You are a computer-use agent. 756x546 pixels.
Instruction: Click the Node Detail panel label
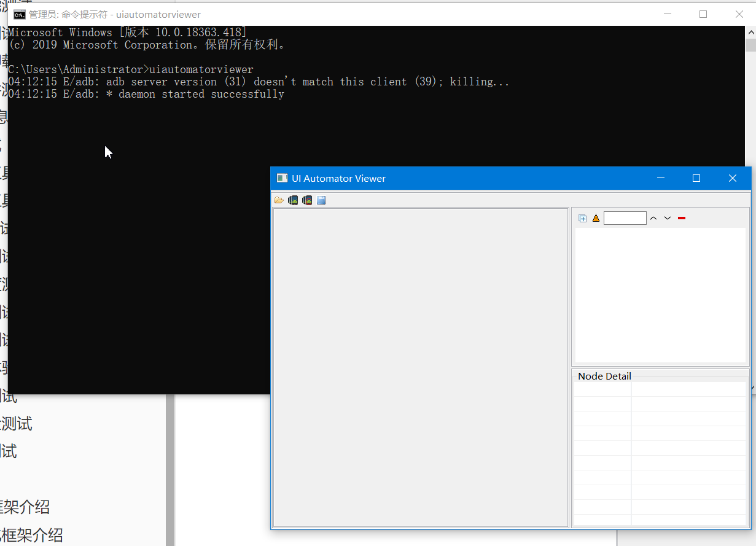(x=604, y=376)
